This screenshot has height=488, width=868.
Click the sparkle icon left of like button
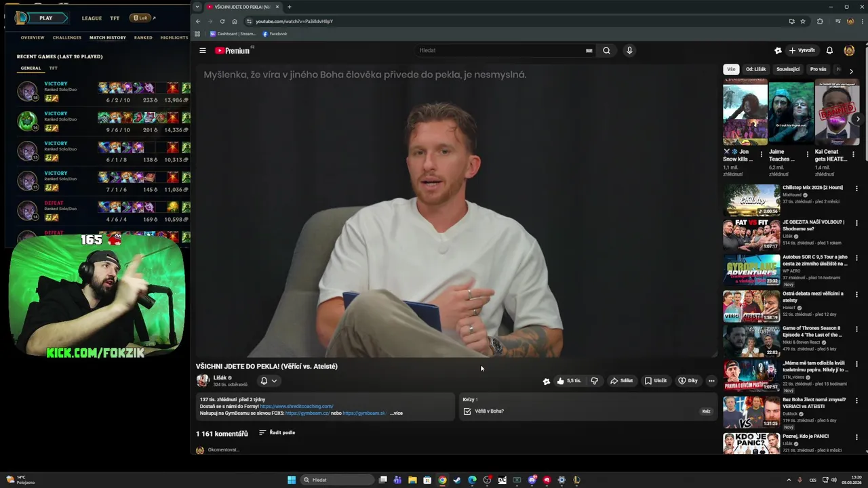[546, 381]
